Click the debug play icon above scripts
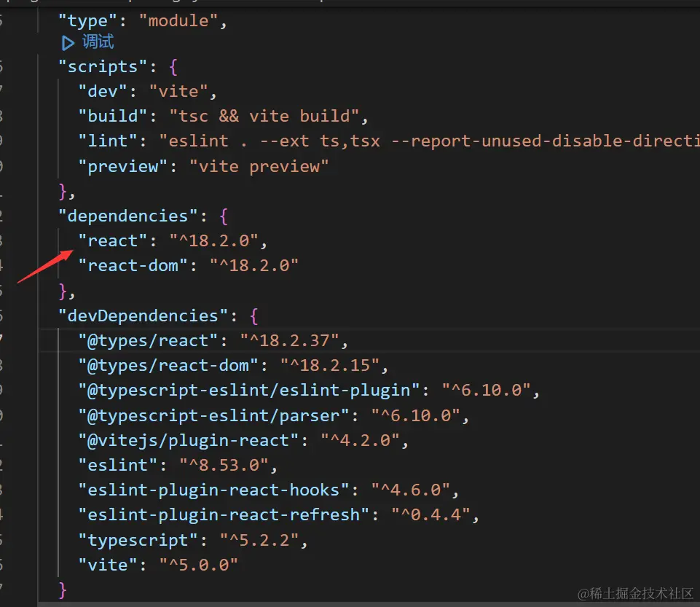Image resolution: width=700 pixels, height=607 pixels. click(x=68, y=43)
